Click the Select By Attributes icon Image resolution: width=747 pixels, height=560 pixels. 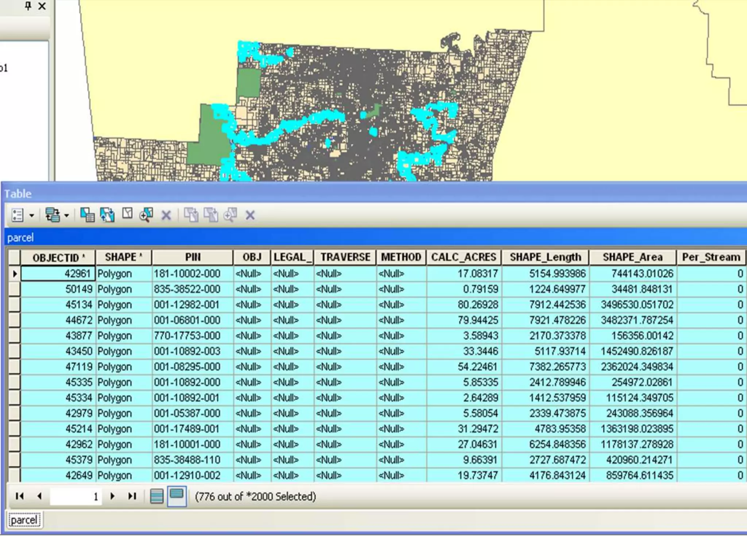(x=87, y=215)
